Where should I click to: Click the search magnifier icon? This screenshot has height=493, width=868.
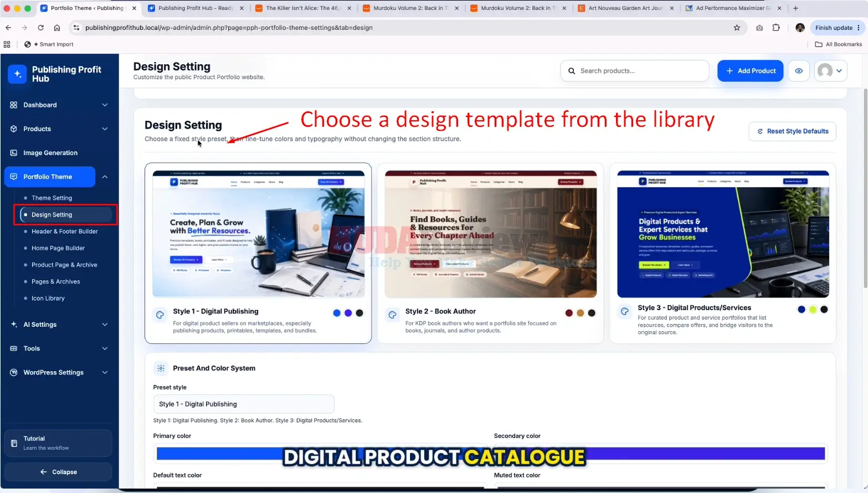pyautogui.click(x=572, y=71)
